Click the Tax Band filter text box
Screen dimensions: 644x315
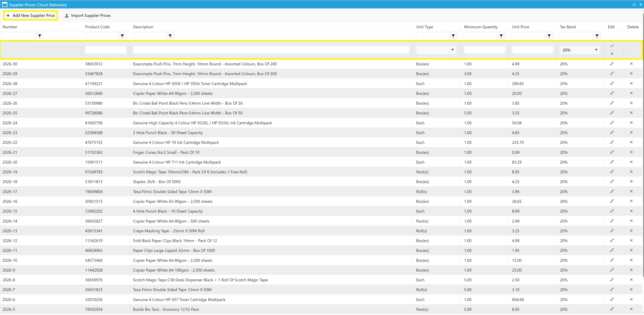pyautogui.click(x=576, y=36)
